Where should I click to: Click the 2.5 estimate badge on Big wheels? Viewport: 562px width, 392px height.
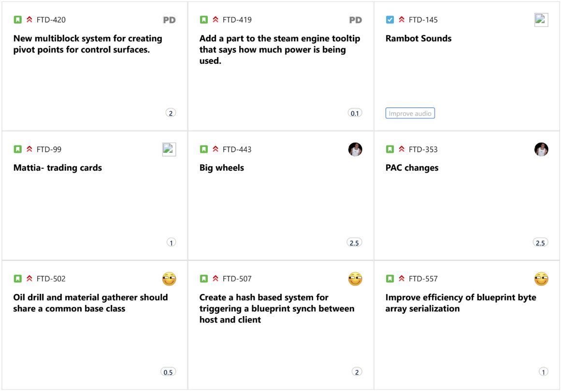pyautogui.click(x=355, y=243)
